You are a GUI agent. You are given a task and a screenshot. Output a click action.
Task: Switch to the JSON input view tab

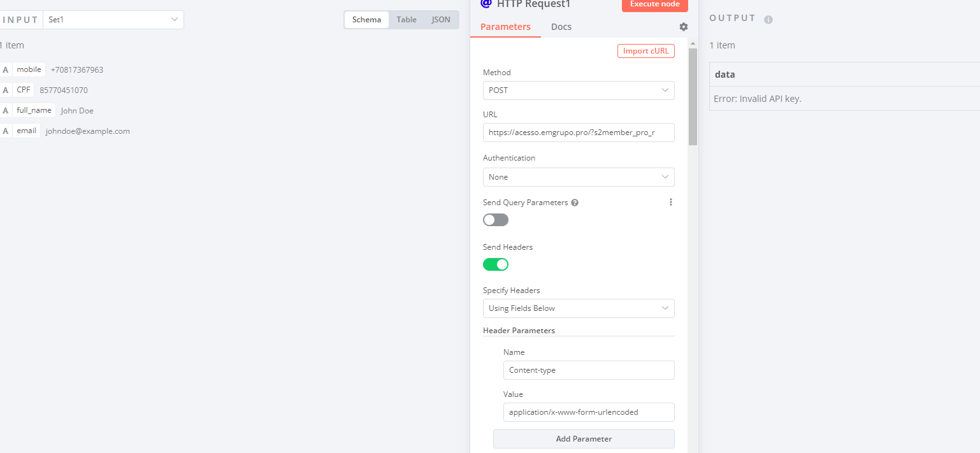(440, 19)
